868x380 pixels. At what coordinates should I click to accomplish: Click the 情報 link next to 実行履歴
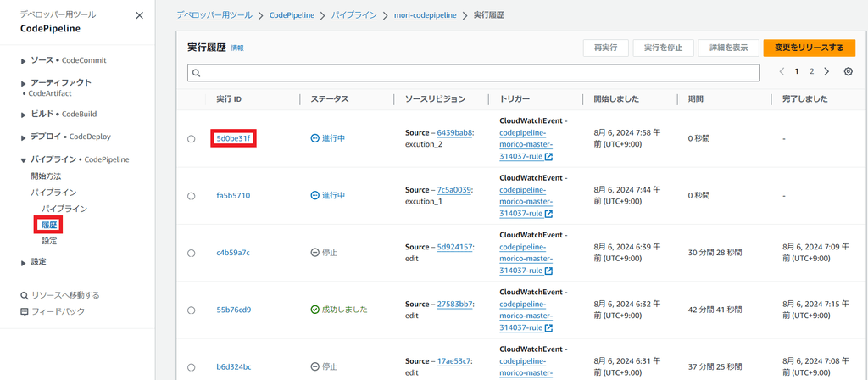(x=237, y=48)
